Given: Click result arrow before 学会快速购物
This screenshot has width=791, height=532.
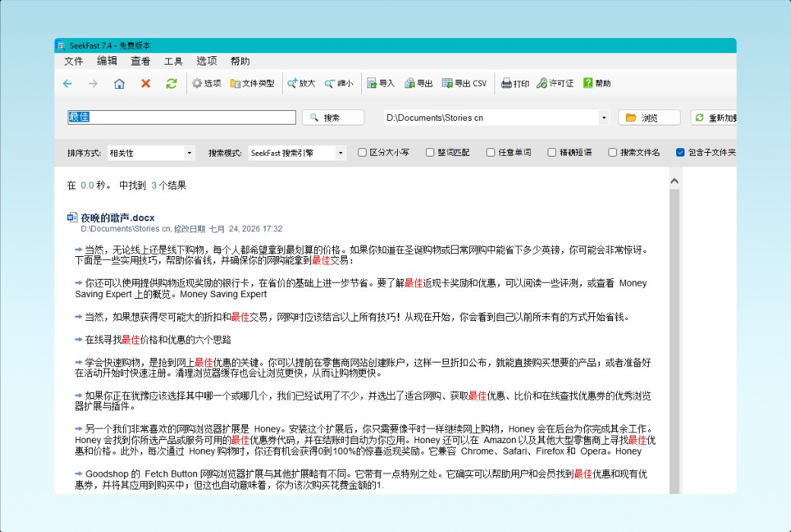Looking at the screenshot, I should 78,362.
